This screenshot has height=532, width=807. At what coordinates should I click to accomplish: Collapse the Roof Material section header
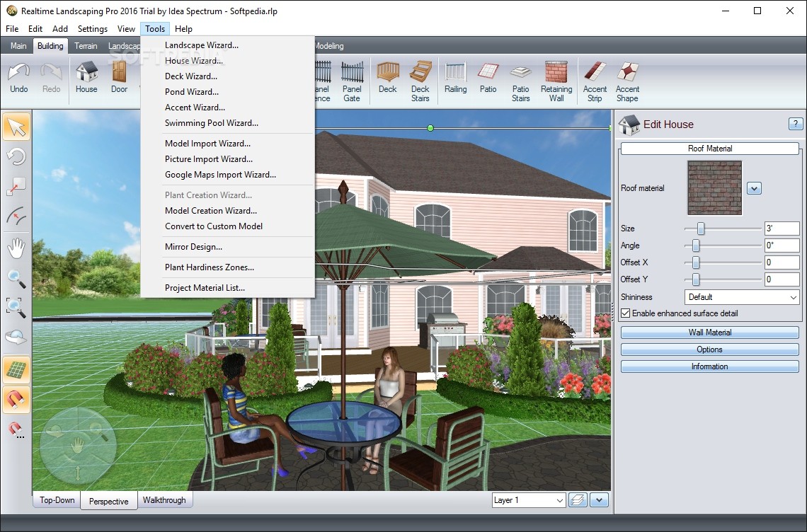(x=710, y=148)
